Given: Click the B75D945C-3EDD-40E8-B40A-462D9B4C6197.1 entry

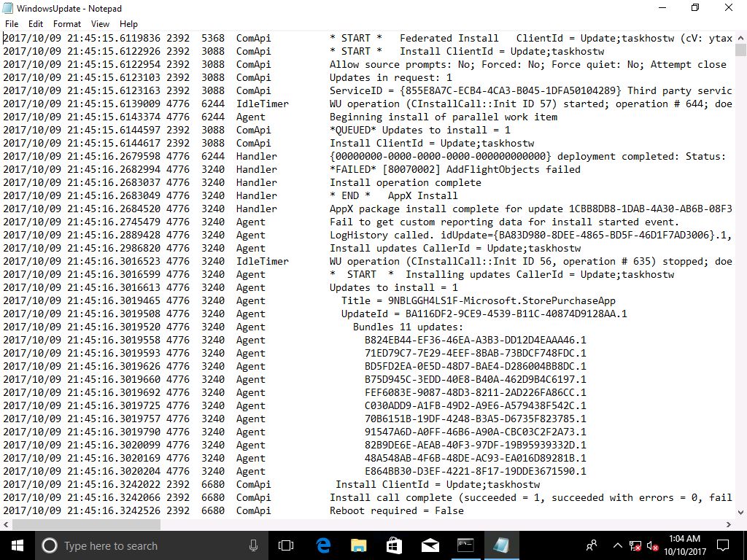Looking at the screenshot, I should pyautogui.click(x=476, y=379).
